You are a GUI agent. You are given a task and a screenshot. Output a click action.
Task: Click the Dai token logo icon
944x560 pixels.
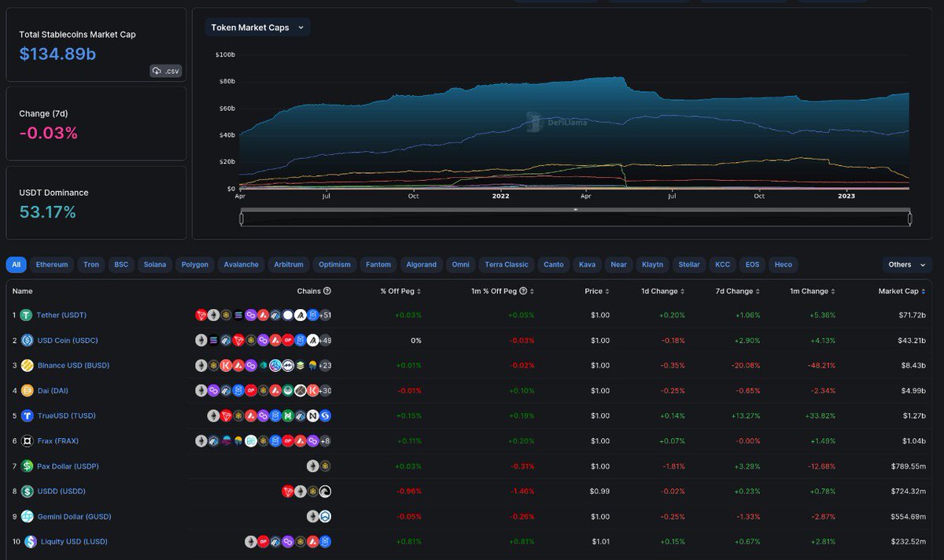tap(27, 391)
